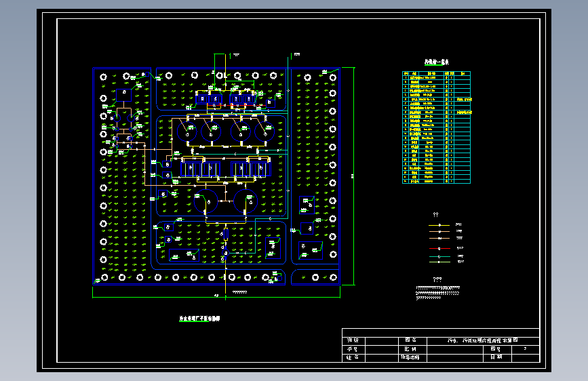Select the 比例 label in the title block

410,348
